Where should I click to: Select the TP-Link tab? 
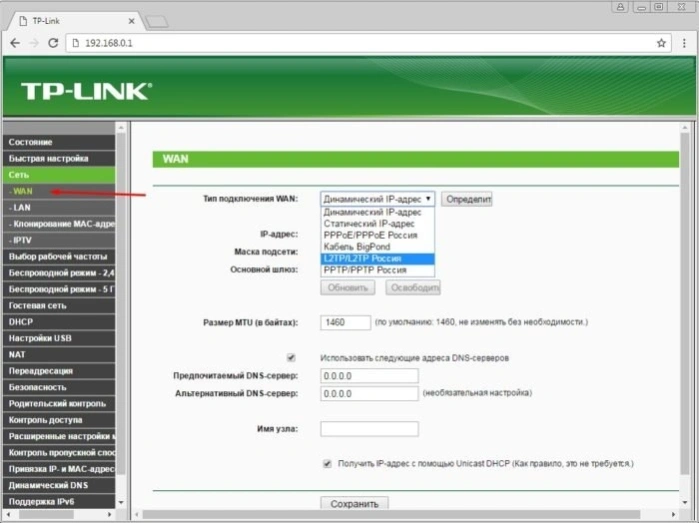coord(76,21)
